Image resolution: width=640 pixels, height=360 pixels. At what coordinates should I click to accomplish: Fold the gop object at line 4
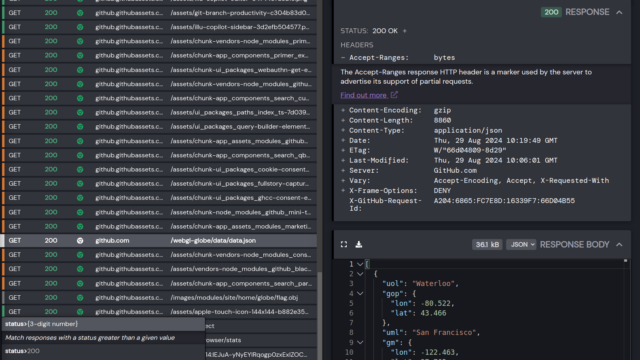point(360,293)
